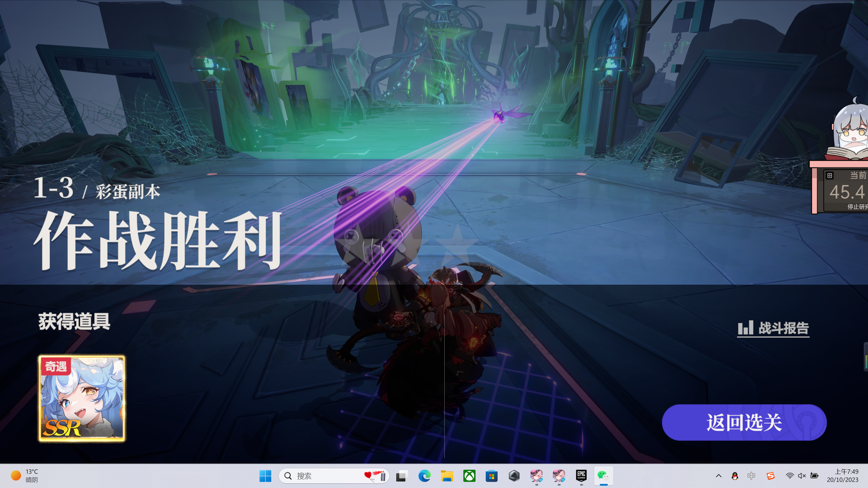Image resolution: width=868 pixels, height=488 pixels.
Task: Click the heart balloon search highlight icon
Action: point(375,476)
